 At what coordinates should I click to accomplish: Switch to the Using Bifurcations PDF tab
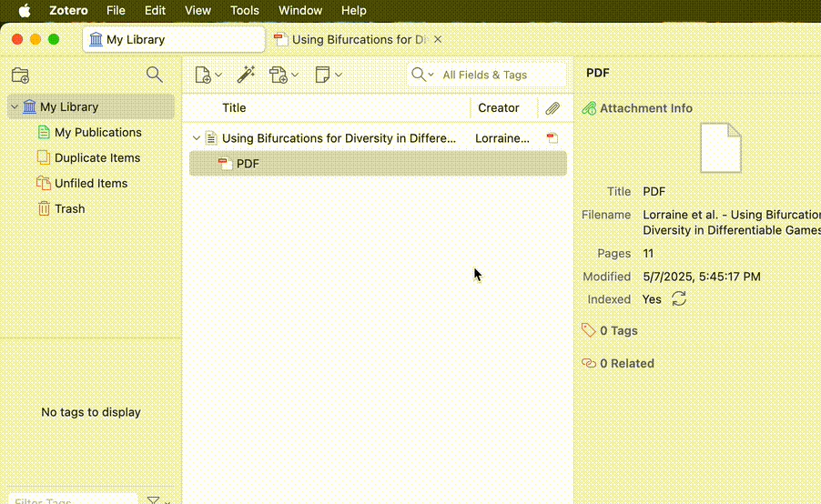click(x=350, y=39)
